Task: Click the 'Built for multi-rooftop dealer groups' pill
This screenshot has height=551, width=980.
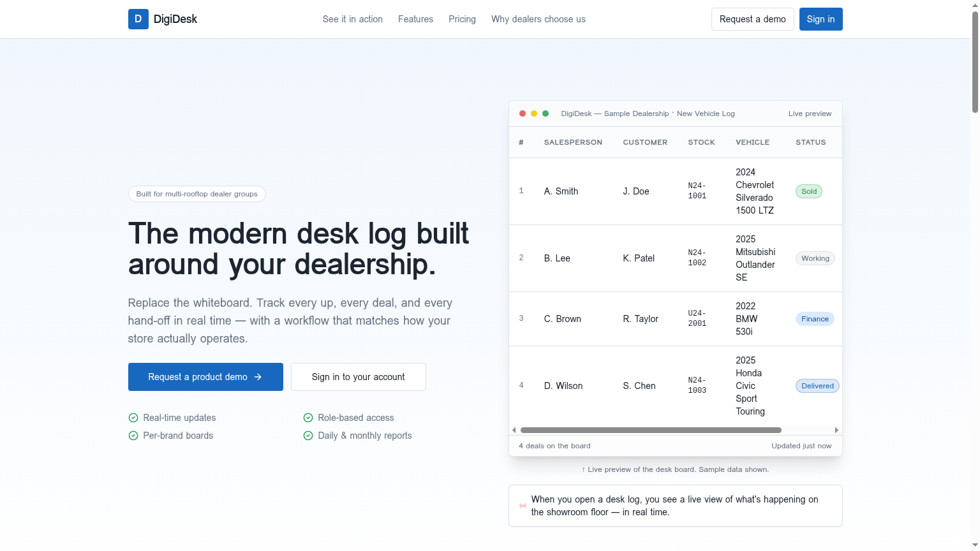Action: (x=197, y=194)
